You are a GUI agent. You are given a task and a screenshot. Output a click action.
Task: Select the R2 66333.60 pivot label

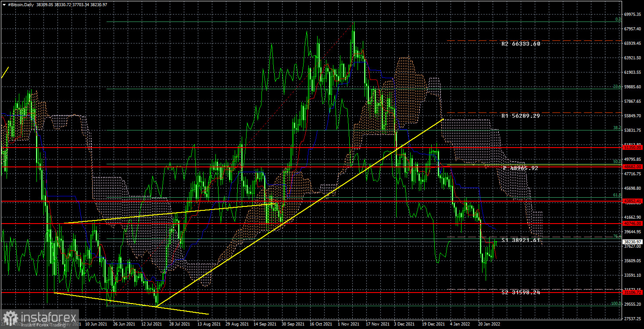pos(521,44)
